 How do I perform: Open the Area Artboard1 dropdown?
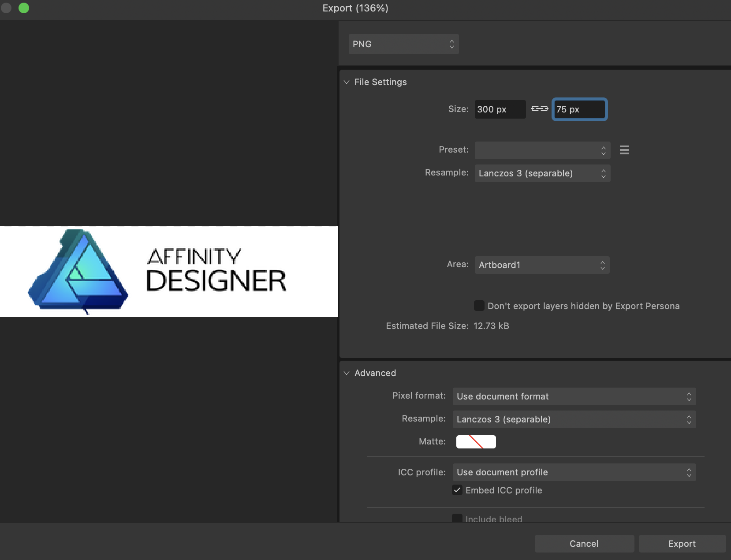(542, 265)
